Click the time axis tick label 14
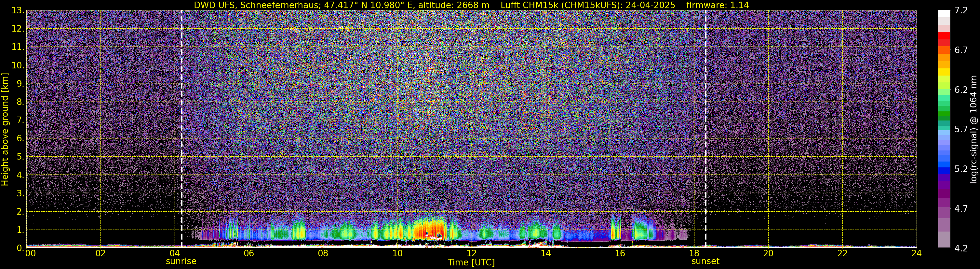 pyautogui.click(x=545, y=253)
